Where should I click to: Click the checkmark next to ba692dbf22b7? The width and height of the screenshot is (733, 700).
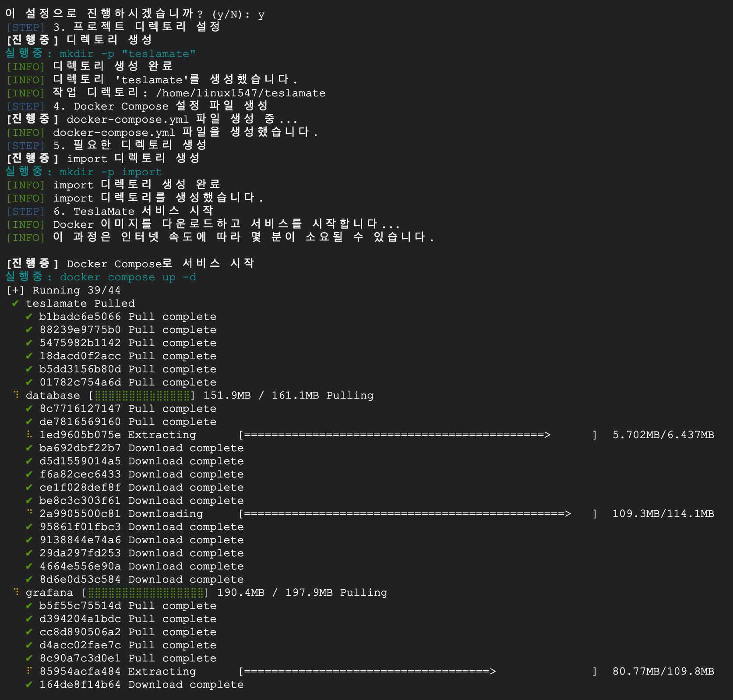29,448
